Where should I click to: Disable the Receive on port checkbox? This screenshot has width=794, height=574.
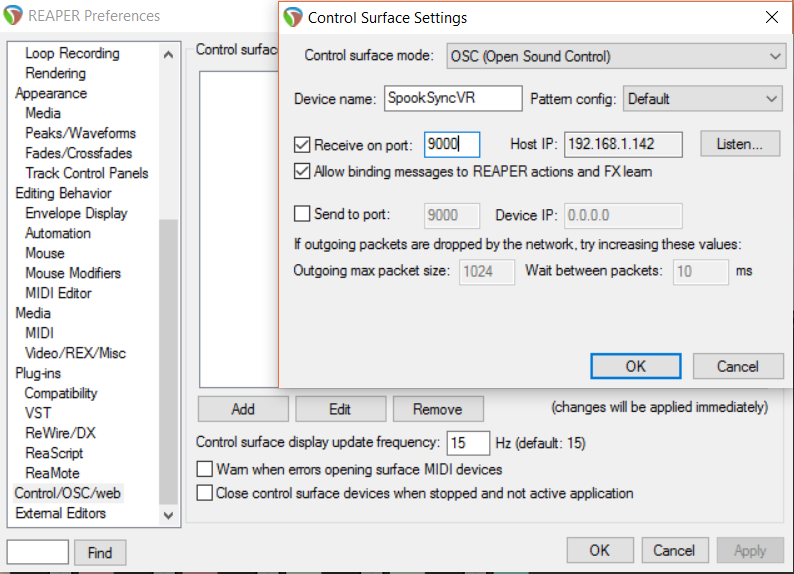coord(303,145)
